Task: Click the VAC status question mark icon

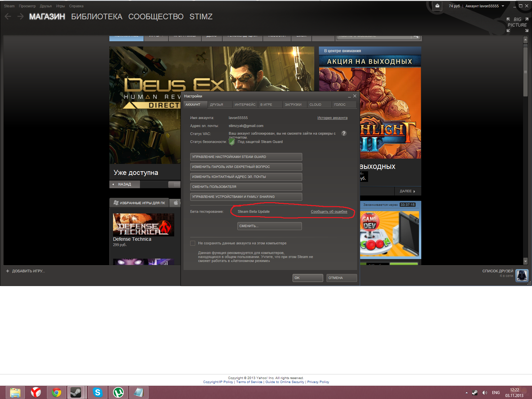Action: point(344,133)
